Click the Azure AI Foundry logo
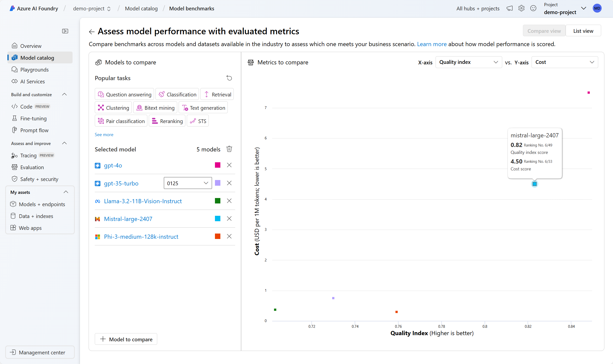The width and height of the screenshot is (613, 364). point(12,8)
